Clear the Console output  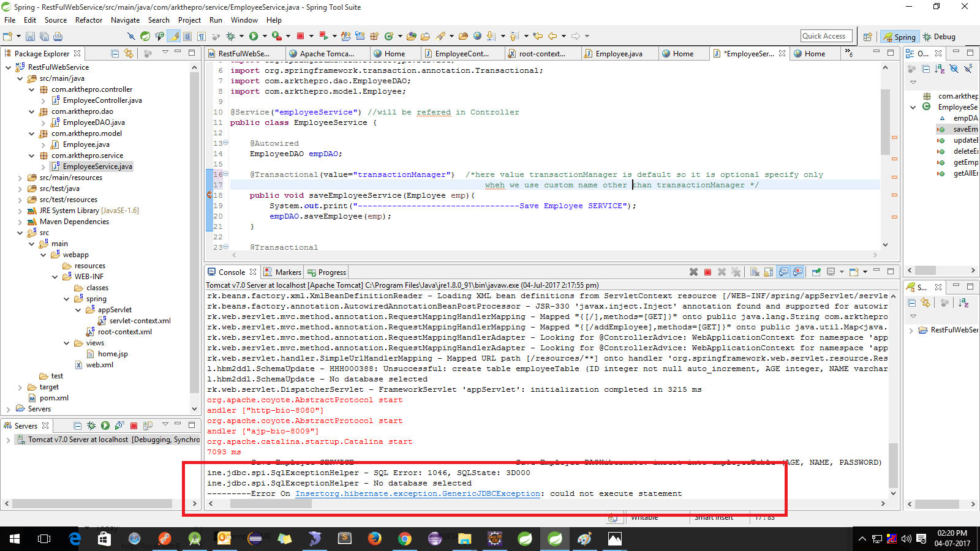click(x=755, y=271)
